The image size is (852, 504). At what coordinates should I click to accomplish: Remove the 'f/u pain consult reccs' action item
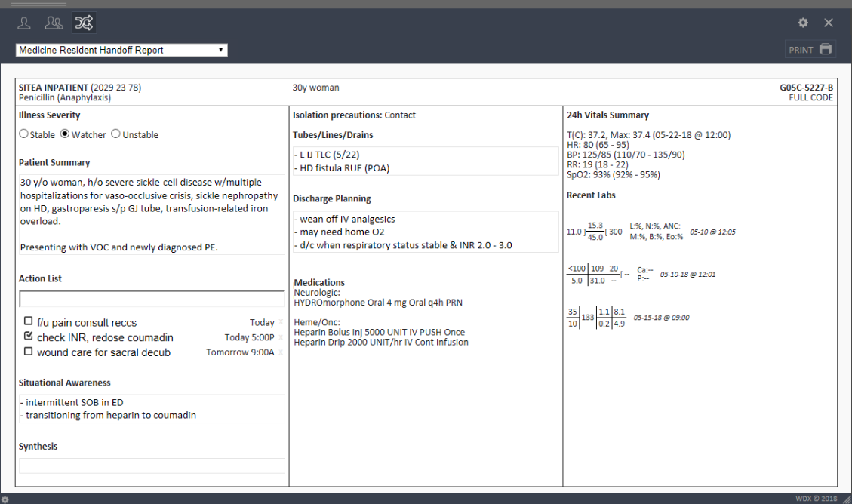(x=281, y=323)
